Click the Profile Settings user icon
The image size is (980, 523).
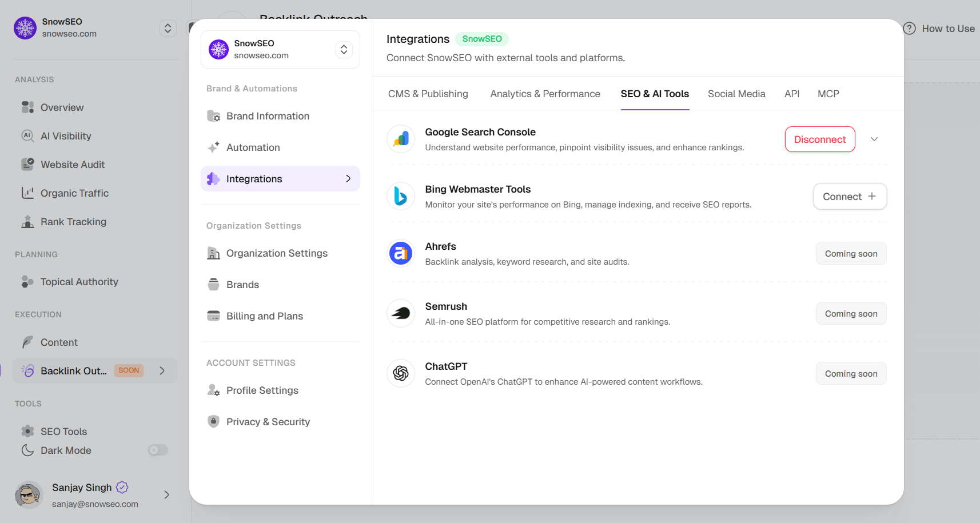click(213, 390)
